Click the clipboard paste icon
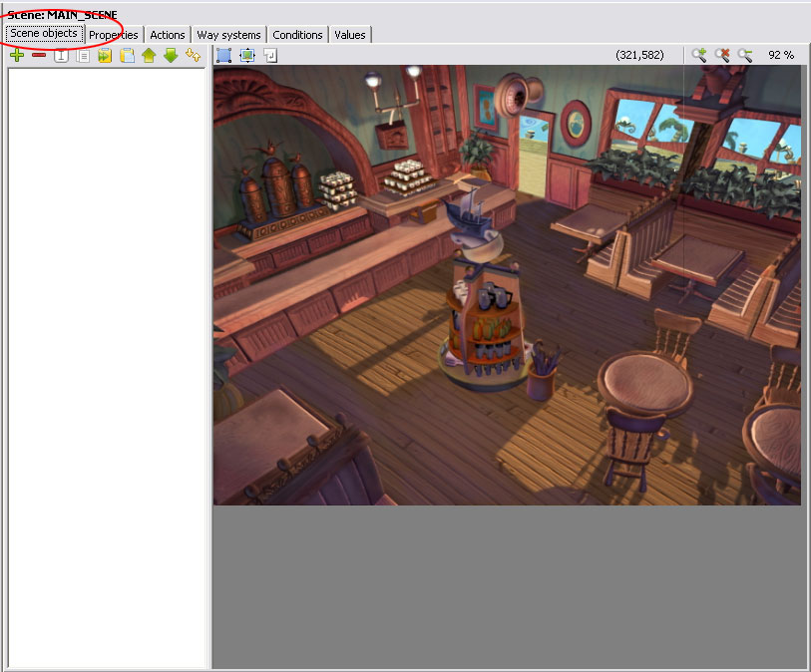The height and width of the screenshot is (672, 811). tap(127, 55)
